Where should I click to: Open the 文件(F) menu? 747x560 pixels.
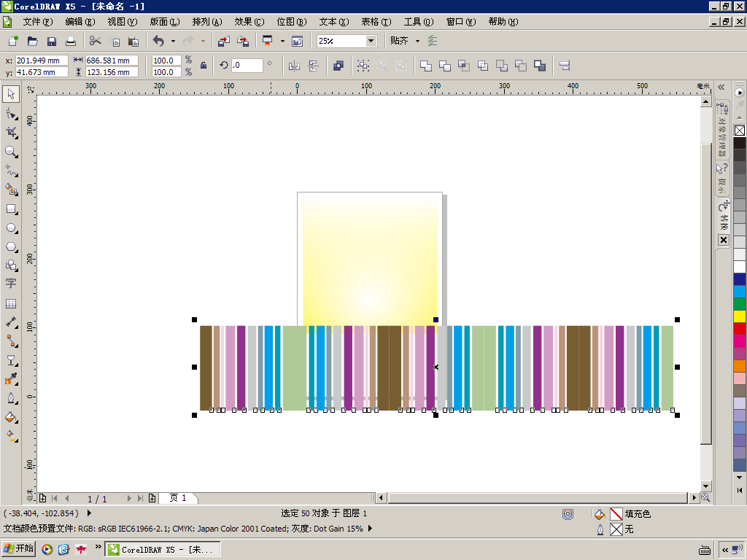click(38, 22)
